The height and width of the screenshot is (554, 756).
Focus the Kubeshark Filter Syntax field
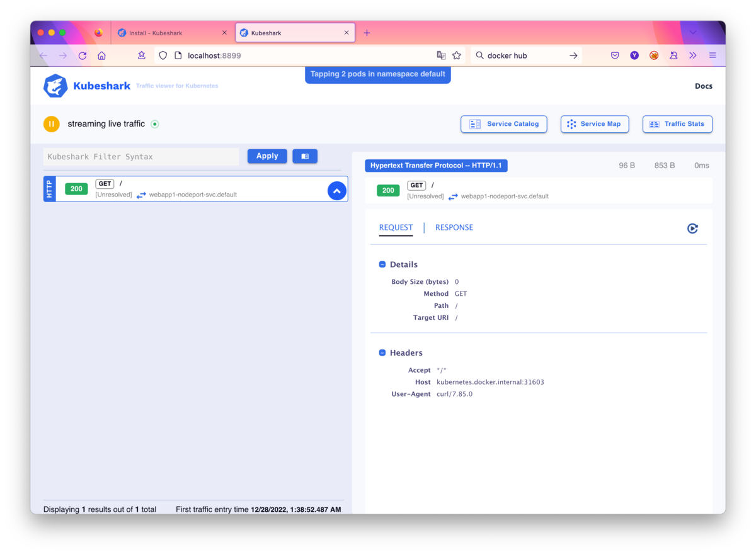tap(141, 157)
